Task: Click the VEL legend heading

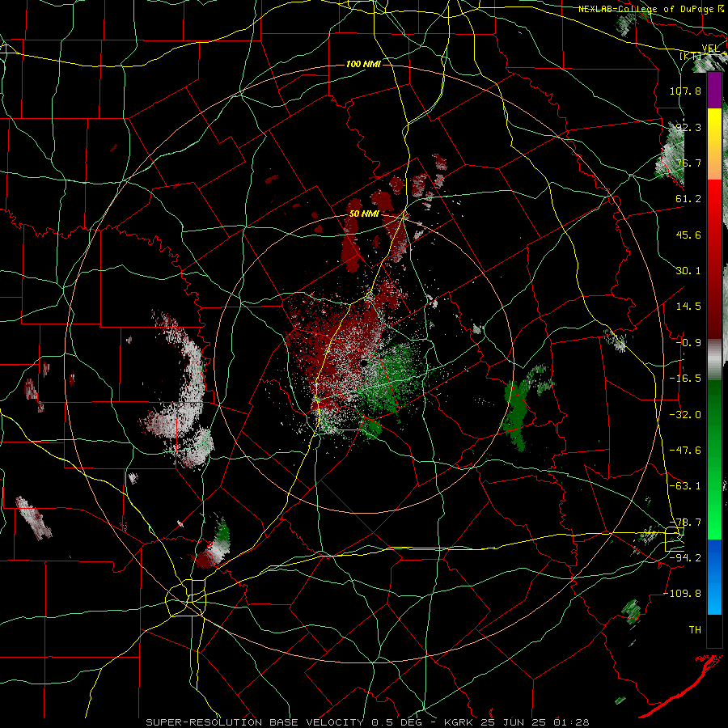Action: coord(710,49)
